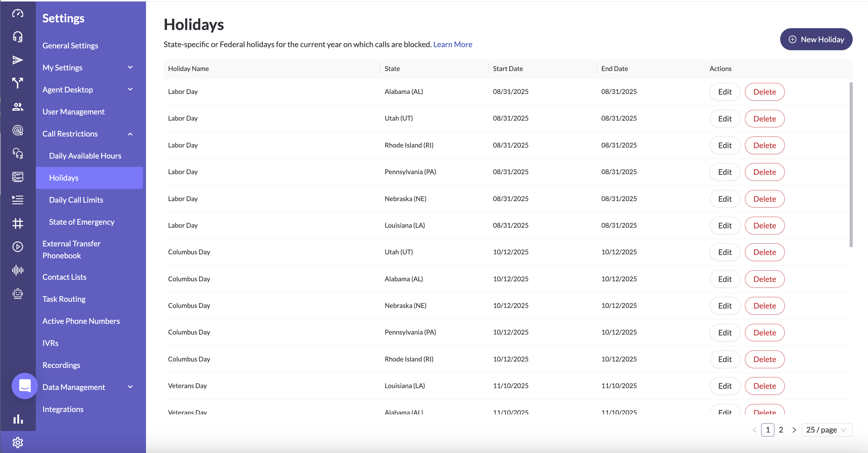Image resolution: width=868 pixels, height=453 pixels.
Task: Click the New Holiday button
Action: coord(816,39)
